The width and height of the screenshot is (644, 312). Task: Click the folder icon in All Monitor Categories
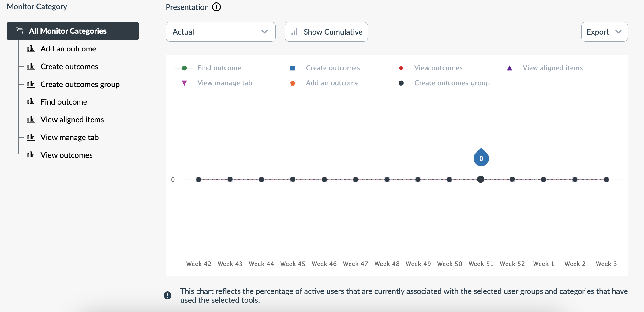coord(20,31)
